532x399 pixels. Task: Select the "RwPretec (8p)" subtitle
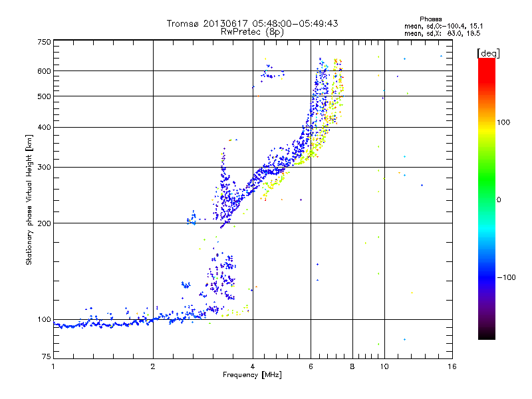click(x=252, y=32)
